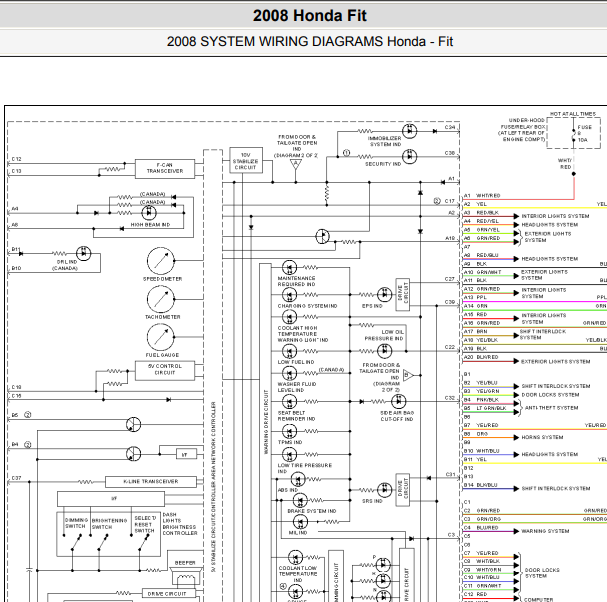Screen dimensions: 607x602
Task: Click the 'ABS IND' label
Action: (x=288, y=490)
